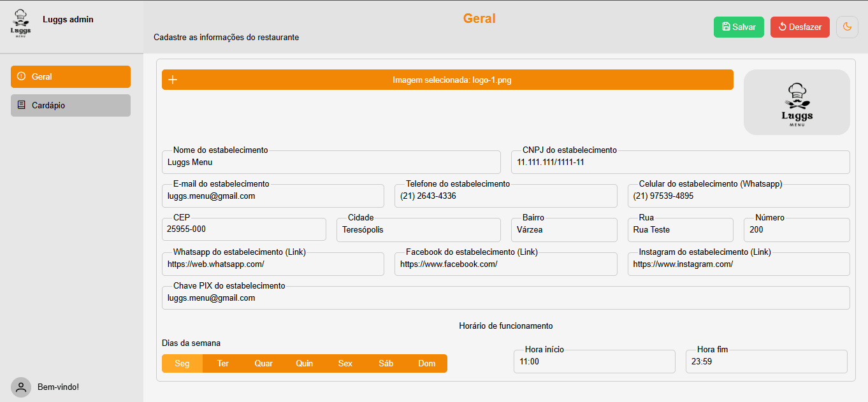Click the Hora início time field
Viewport: 868px width, 402px height.
pyautogui.click(x=595, y=361)
